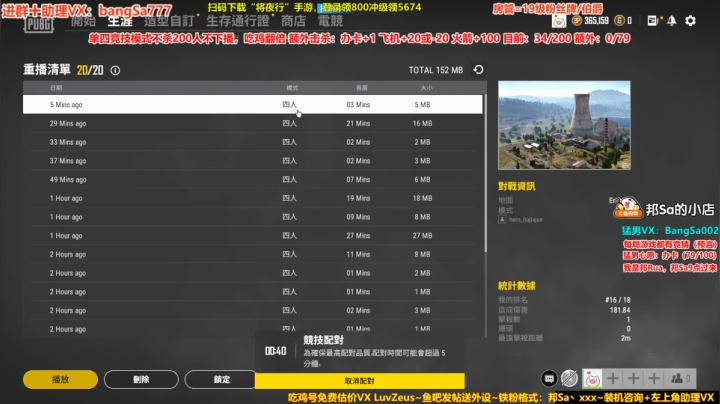Click the 長度 column header
The image size is (720, 404).
pyautogui.click(x=362, y=88)
